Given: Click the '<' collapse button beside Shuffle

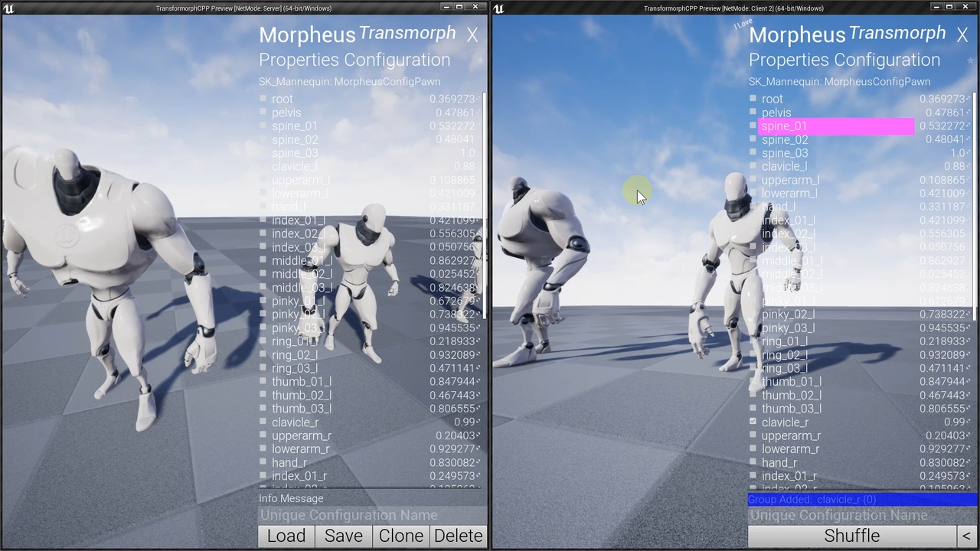Looking at the screenshot, I should point(966,536).
